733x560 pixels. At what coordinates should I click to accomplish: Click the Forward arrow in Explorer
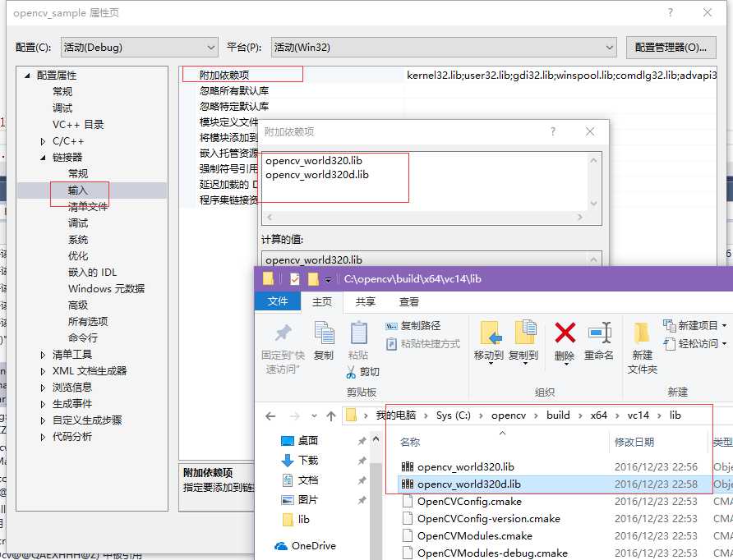(x=294, y=415)
